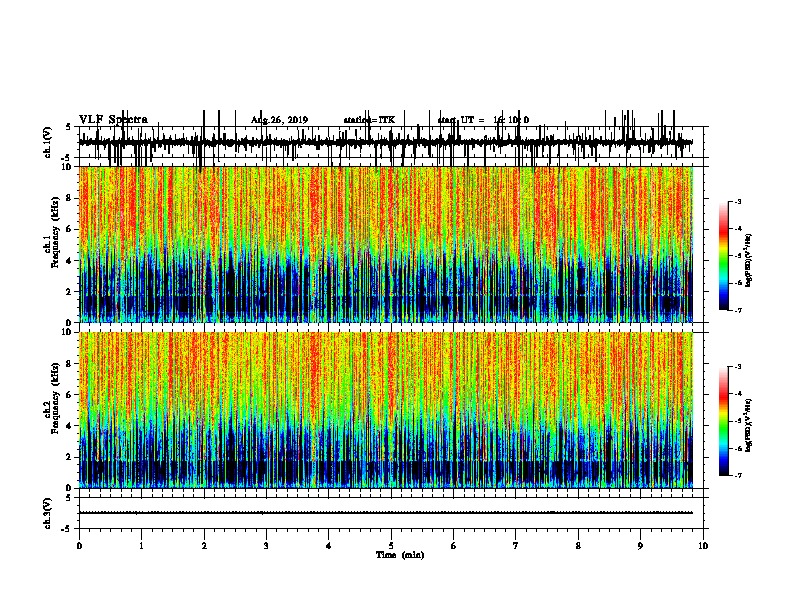
Task: Click the "5" volt tick of ch.1(V) axis
Action: [x=69, y=127]
